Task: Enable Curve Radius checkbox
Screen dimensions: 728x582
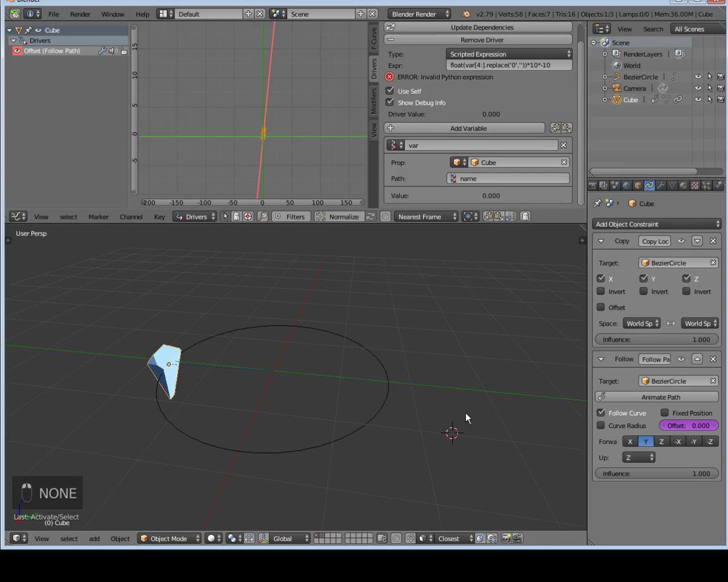Action: click(x=601, y=426)
